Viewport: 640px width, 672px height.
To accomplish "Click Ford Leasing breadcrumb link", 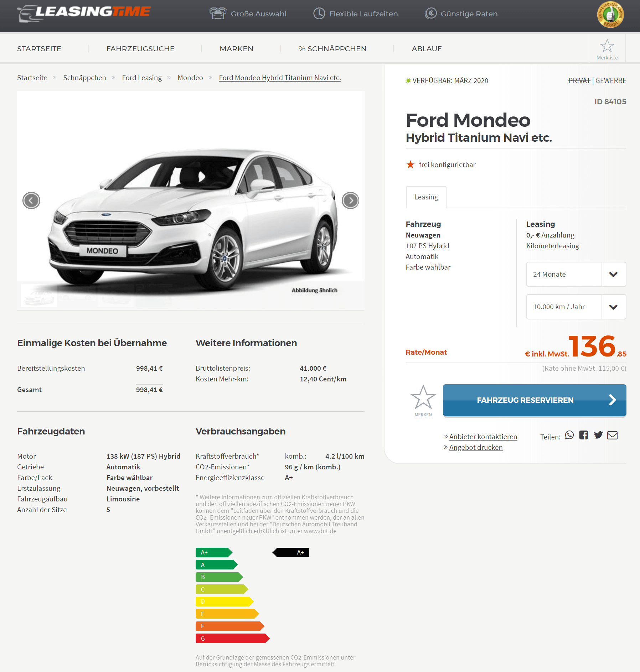I will click(142, 78).
